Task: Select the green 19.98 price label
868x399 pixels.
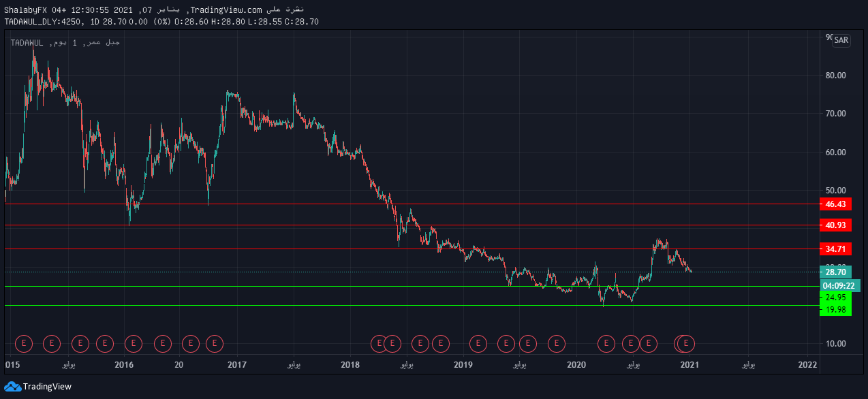Action: (835, 310)
